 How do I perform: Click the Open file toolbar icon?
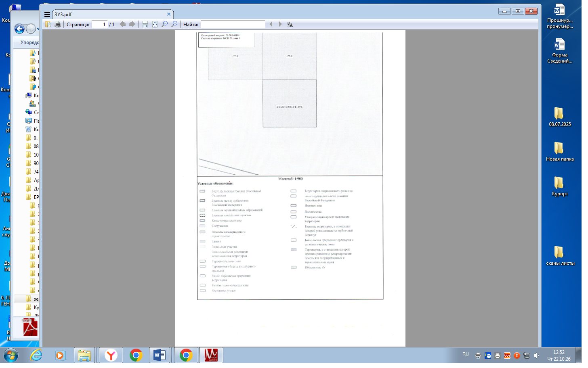[48, 24]
